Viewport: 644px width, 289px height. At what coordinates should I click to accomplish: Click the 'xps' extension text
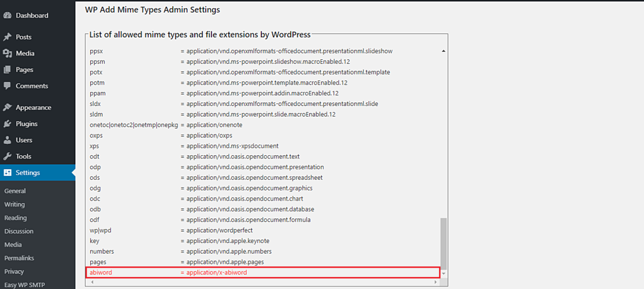(94, 146)
